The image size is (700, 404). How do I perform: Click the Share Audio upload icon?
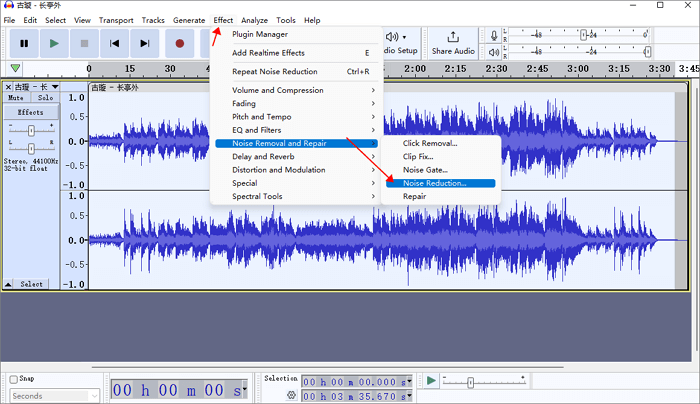[x=453, y=37]
